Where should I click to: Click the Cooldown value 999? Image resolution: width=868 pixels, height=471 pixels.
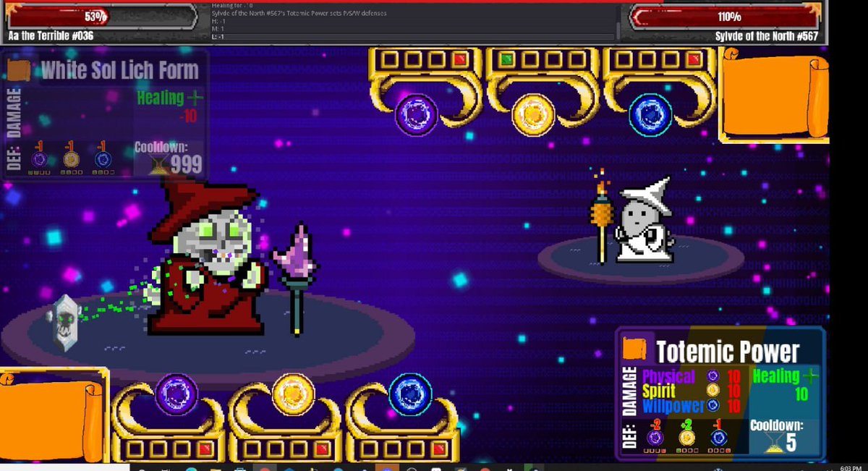[187, 165]
